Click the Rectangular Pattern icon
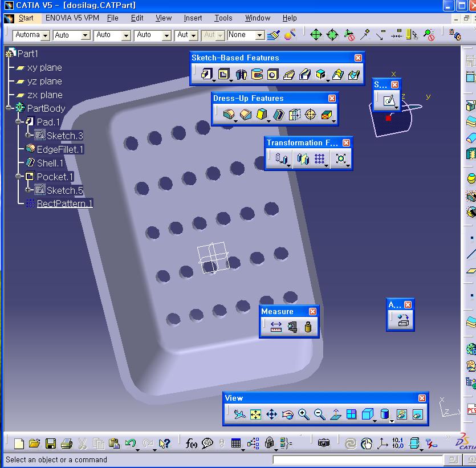This screenshot has width=476, height=468. click(320, 159)
